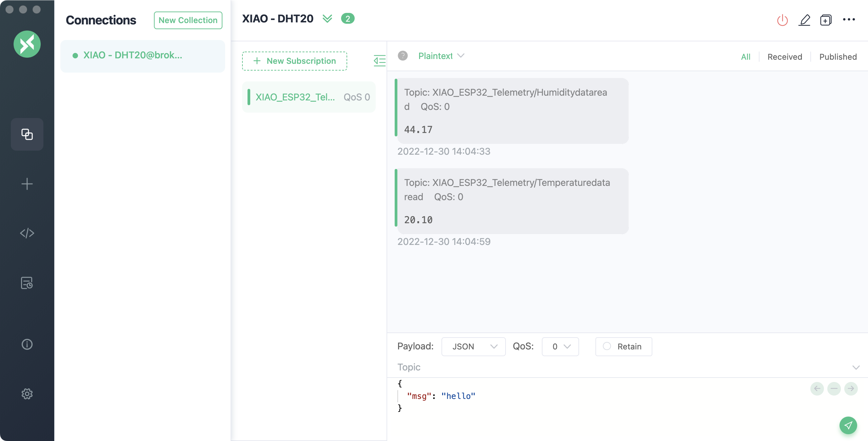The image size is (868, 441).
Task: Open the About info icon
Action: click(27, 344)
